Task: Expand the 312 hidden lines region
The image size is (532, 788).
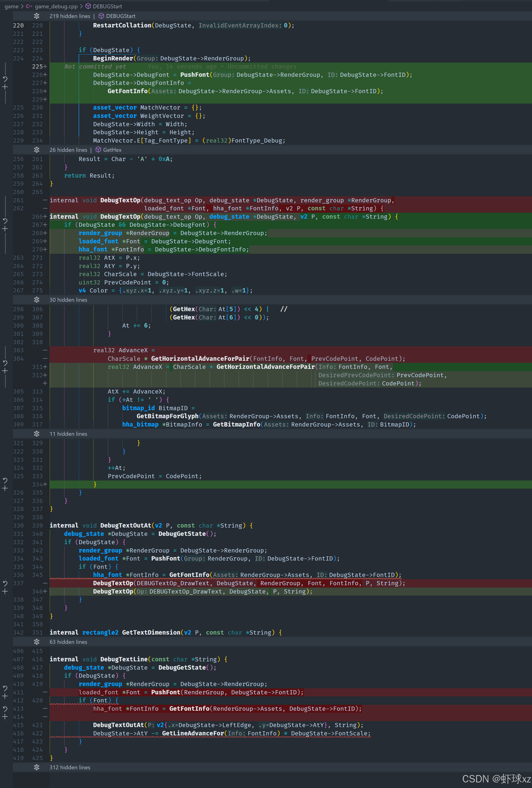Action: pos(37,767)
